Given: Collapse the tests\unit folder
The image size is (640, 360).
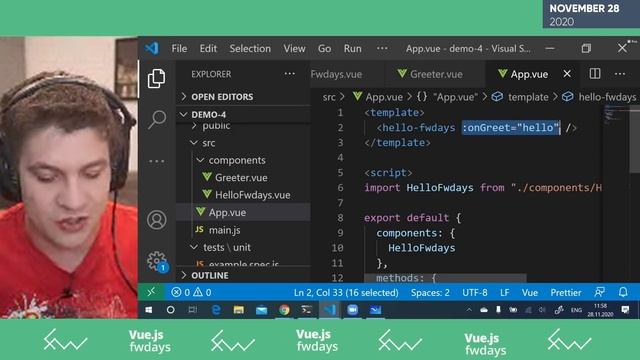Looking at the screenshot, I should (227, 247).
